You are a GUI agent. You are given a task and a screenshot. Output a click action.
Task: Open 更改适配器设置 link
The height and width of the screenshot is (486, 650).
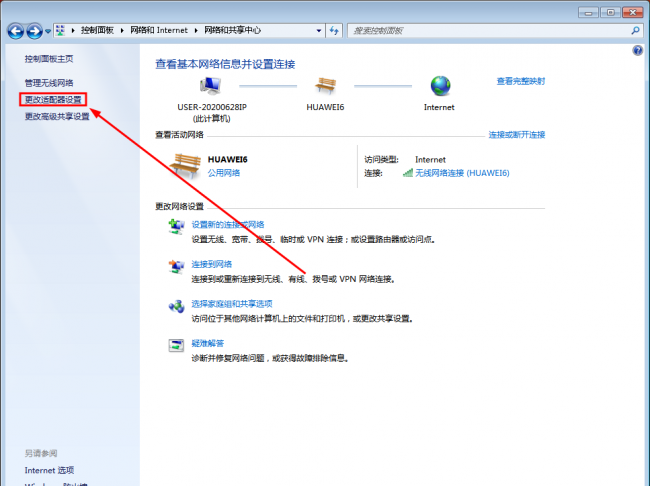(53, 100)
